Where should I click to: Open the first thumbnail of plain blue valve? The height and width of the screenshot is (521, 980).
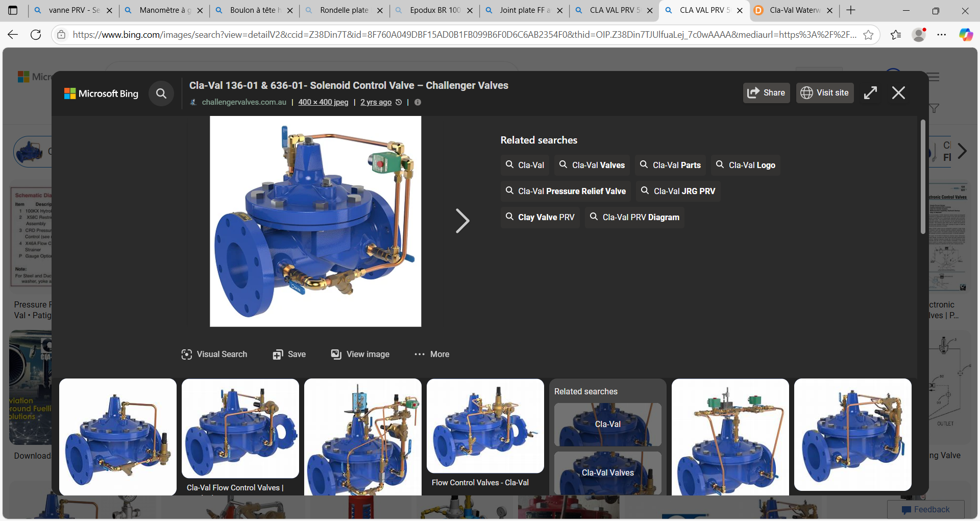[118, 437]
